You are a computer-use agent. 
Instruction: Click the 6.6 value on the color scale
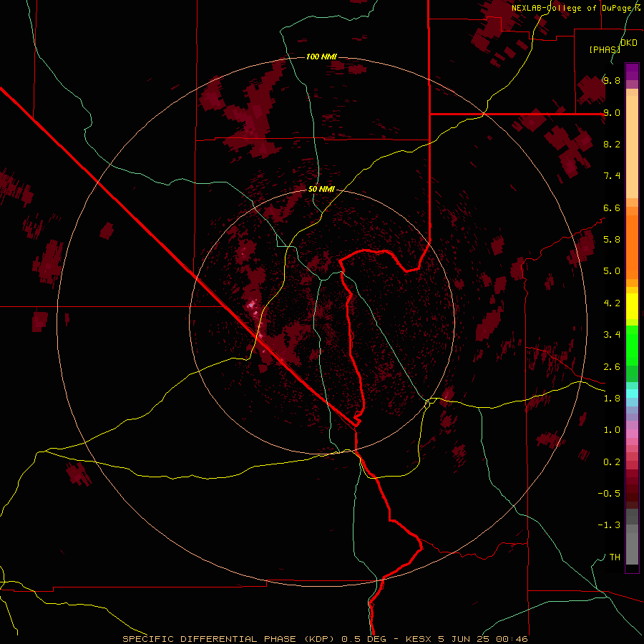(x=612, y=208)
